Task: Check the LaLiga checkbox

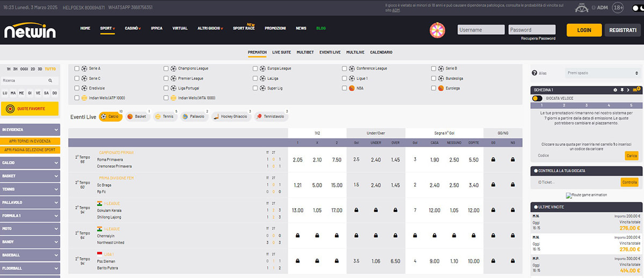Action: [x=255, y=78]
